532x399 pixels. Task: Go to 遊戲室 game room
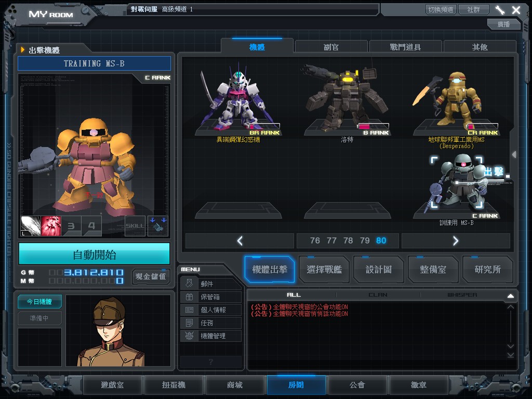pos(112,385)
